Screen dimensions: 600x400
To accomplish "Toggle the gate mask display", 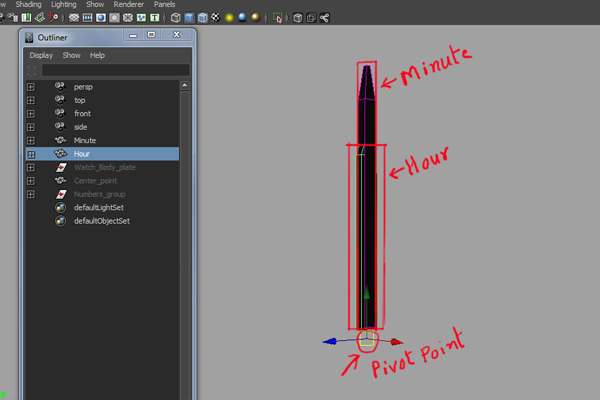I will [114, 18].
